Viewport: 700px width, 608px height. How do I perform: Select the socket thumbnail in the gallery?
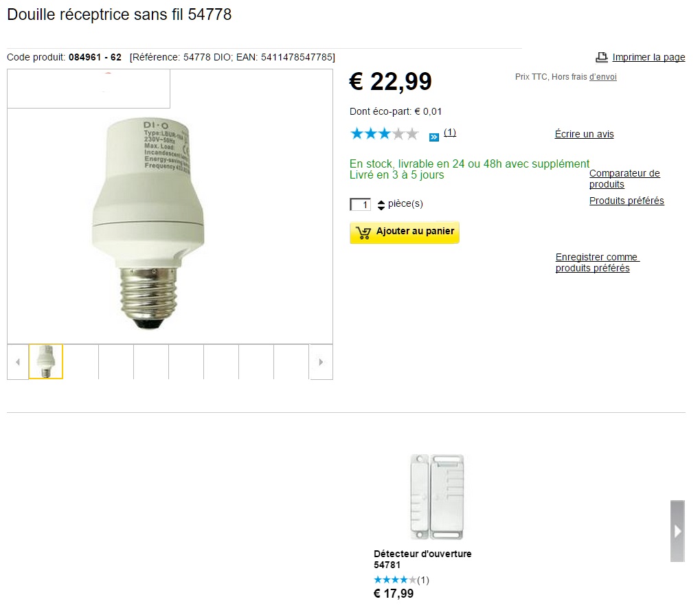click(46, 361)
